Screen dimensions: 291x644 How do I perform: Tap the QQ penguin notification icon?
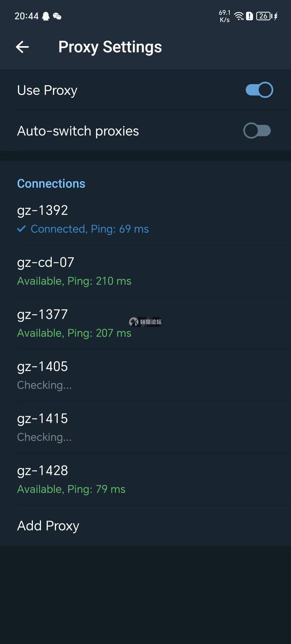46,16
